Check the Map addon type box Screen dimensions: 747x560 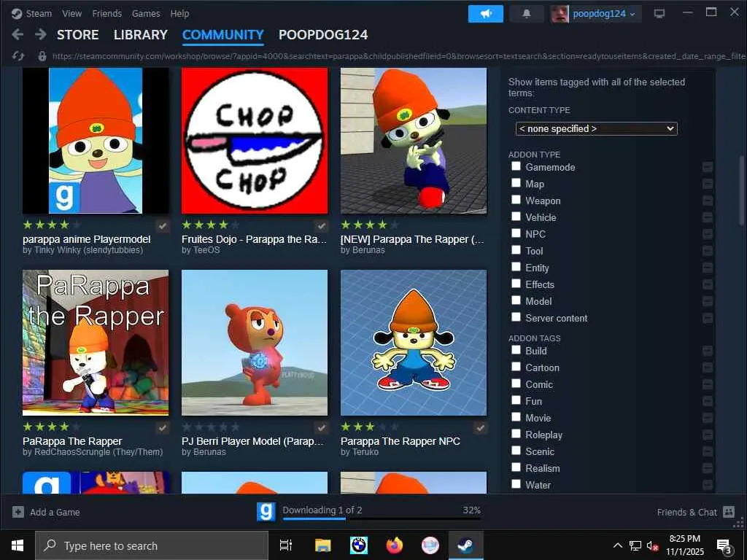(516, 183)
